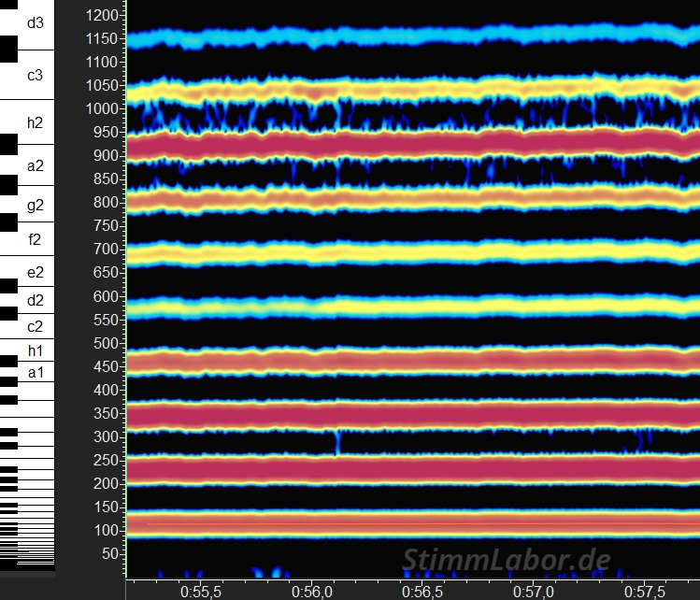
Task: Click the d3 key on the piano keyboard
Action: click(36, 21)
